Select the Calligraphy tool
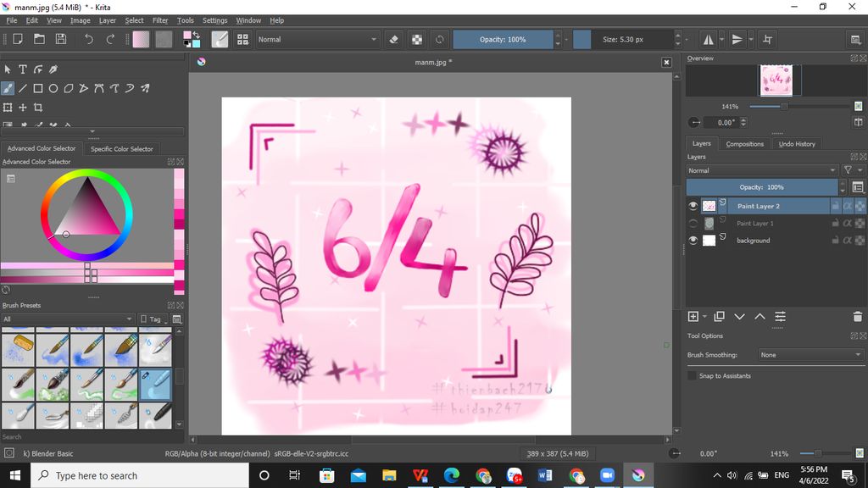Image resolution: width=868 pixels, height=488 pixels. (x=53, y=69)
